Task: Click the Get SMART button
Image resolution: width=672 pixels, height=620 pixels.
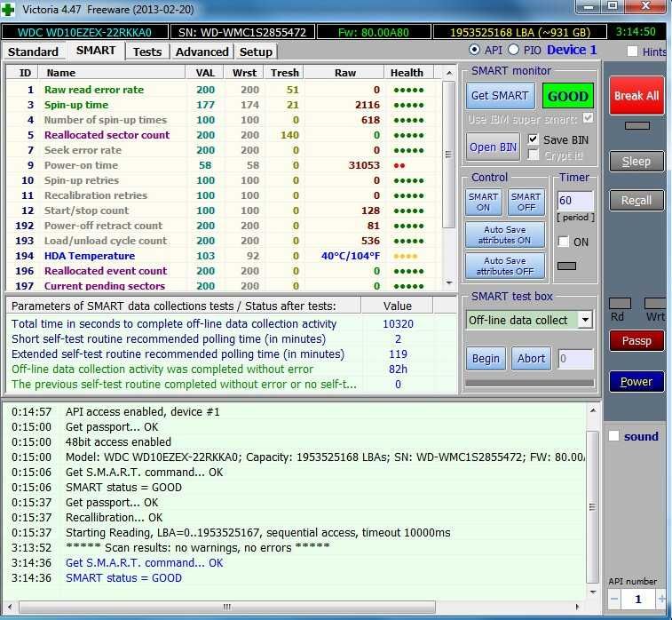Action: click(x=500, y=96)
